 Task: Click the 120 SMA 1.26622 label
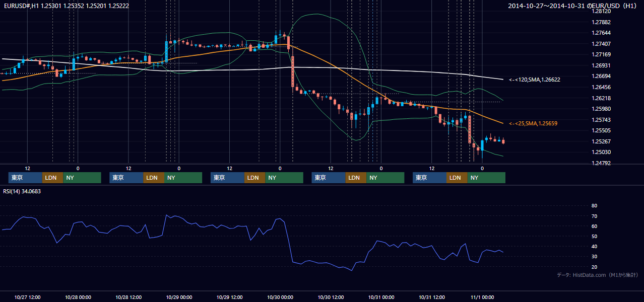click(535, 80)
